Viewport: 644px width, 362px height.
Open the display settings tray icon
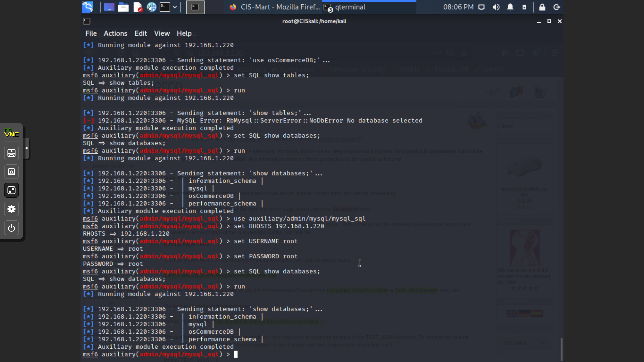pyautogui.click(x=481, y=7)
